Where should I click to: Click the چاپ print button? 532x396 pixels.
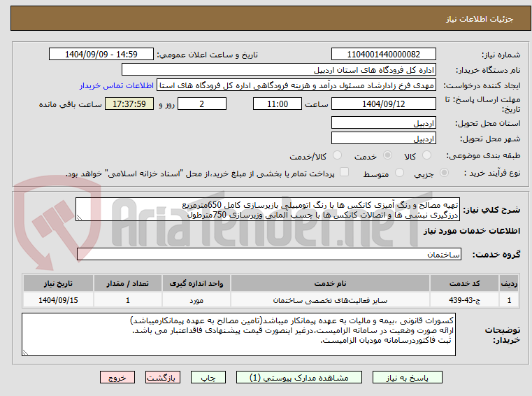pos(208,377)
